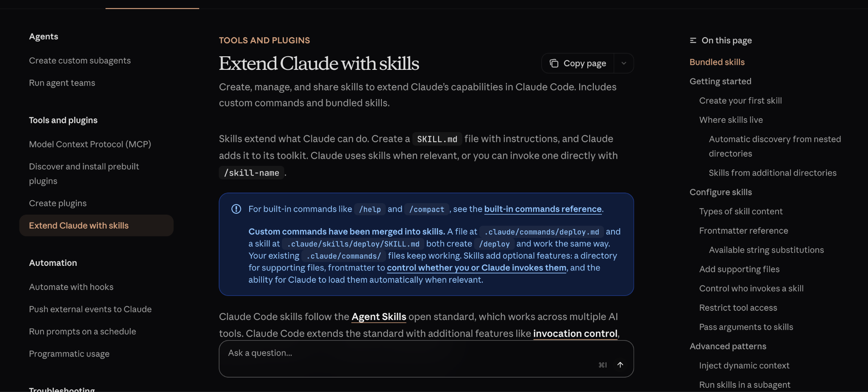Open Create plugins from the sidebar

point(58,203)
